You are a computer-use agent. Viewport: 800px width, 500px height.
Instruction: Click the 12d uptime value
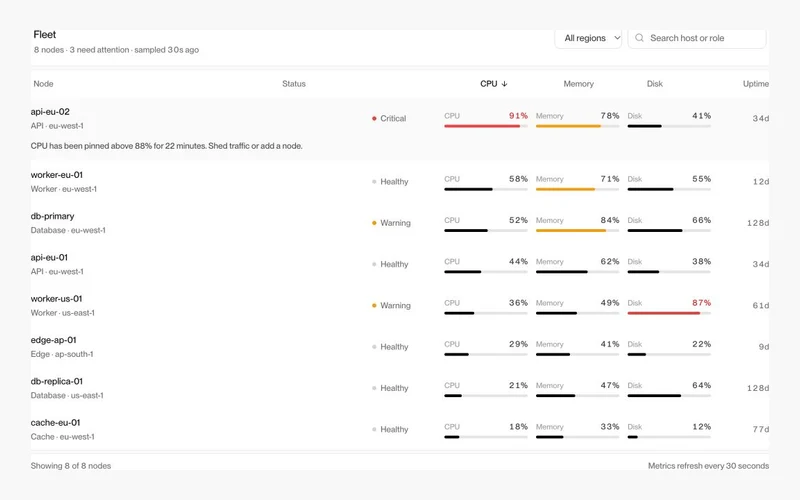(761, 182)
